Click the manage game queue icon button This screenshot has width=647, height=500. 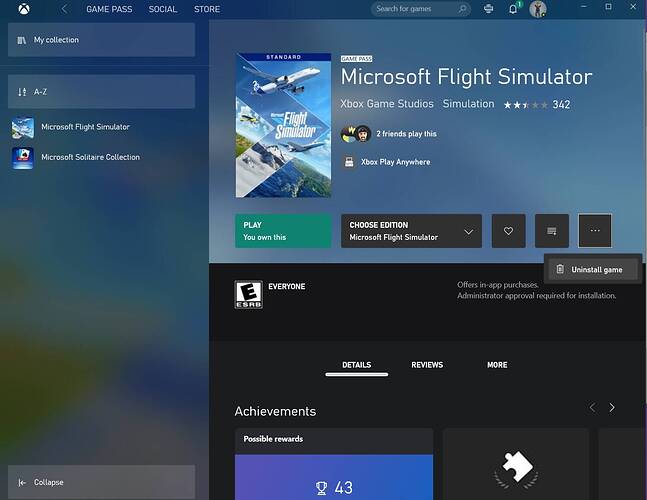click(x=552, y=231)
